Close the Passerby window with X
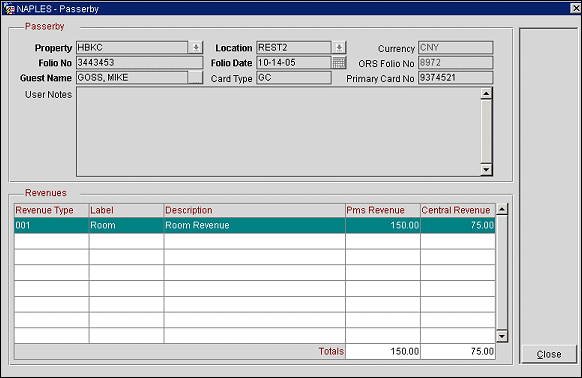Image resolution: width=582 pixels, height=378 pixels. pos(576,8)
